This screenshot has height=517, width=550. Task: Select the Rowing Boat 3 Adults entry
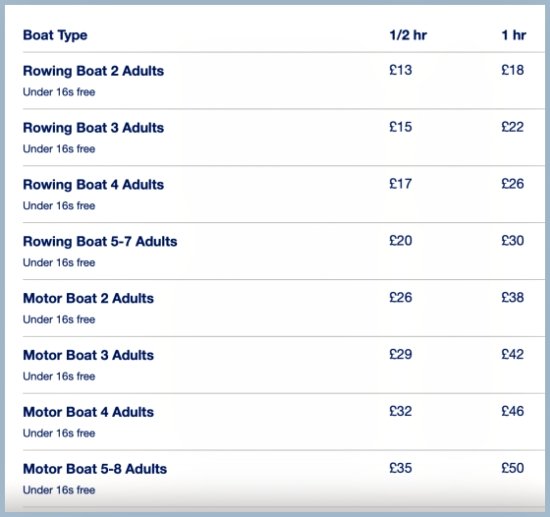pyautogui.click(x=93, y=128)
